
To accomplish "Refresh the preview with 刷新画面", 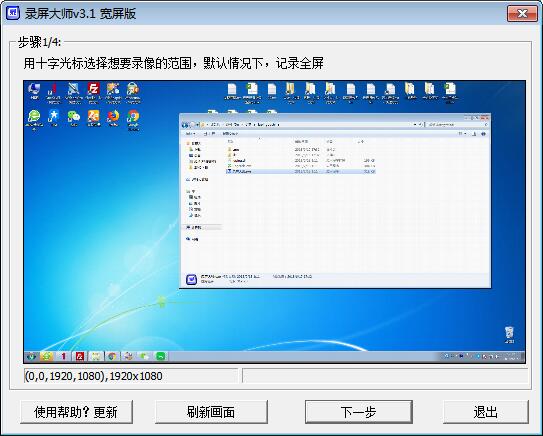I will coord(211,412).
